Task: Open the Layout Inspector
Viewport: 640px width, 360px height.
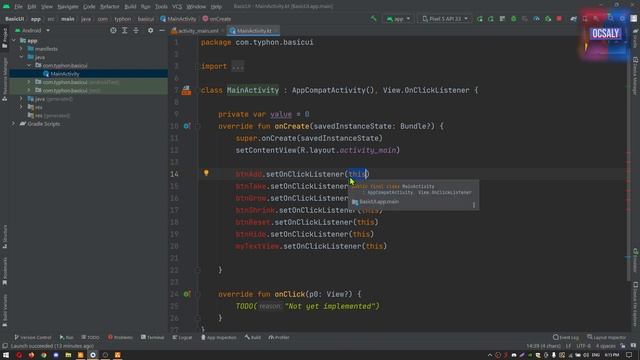Action: (x=607, y=338)
